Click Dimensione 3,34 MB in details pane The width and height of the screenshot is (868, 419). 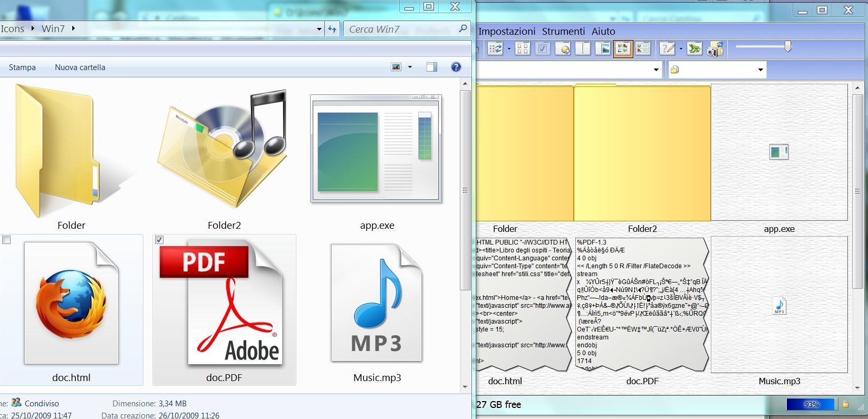(149, 403)
